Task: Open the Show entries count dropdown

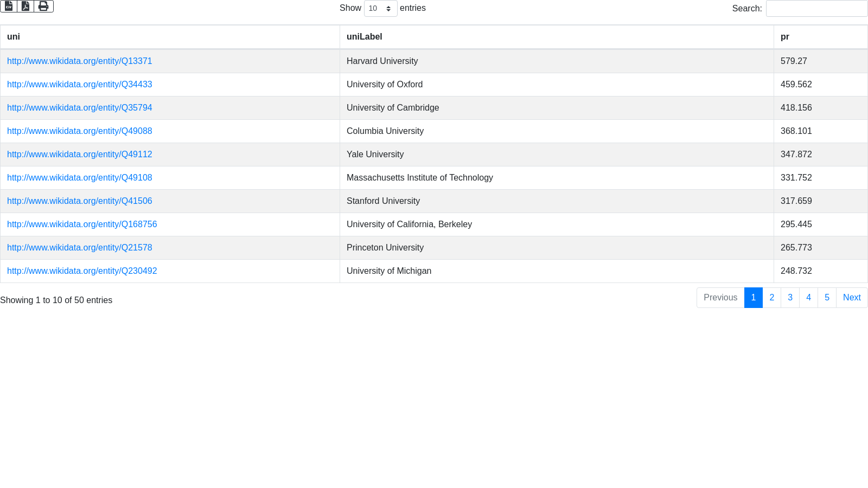Action: (x=380, y=9)
